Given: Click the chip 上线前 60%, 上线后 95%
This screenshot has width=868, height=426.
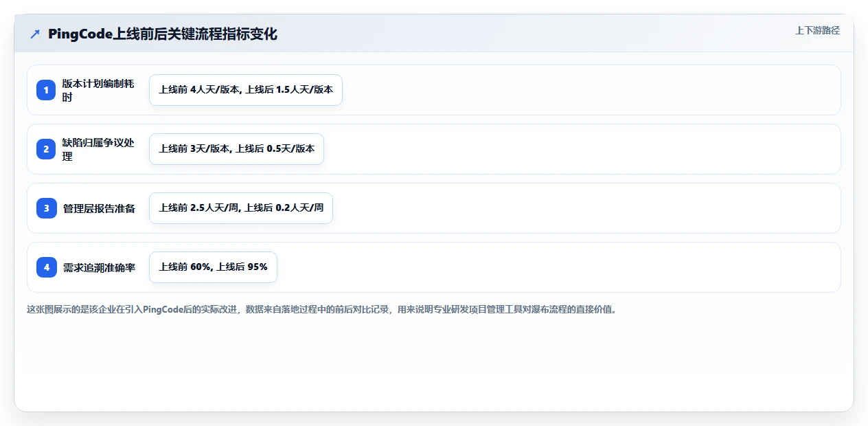Looking at the screenshot, I should (x=213, y=267).
